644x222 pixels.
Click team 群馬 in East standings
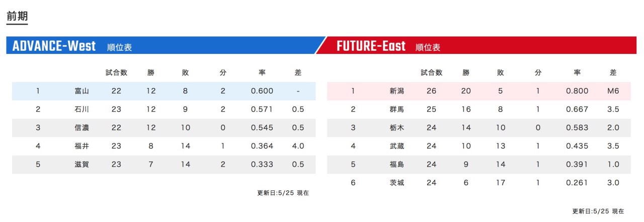tap(396, 109)
